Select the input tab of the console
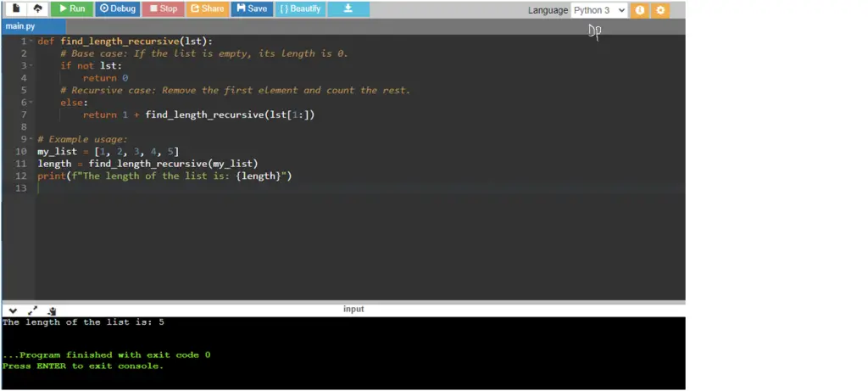The height and width of the screenshot is (391, 868). [x=353, y=309]
